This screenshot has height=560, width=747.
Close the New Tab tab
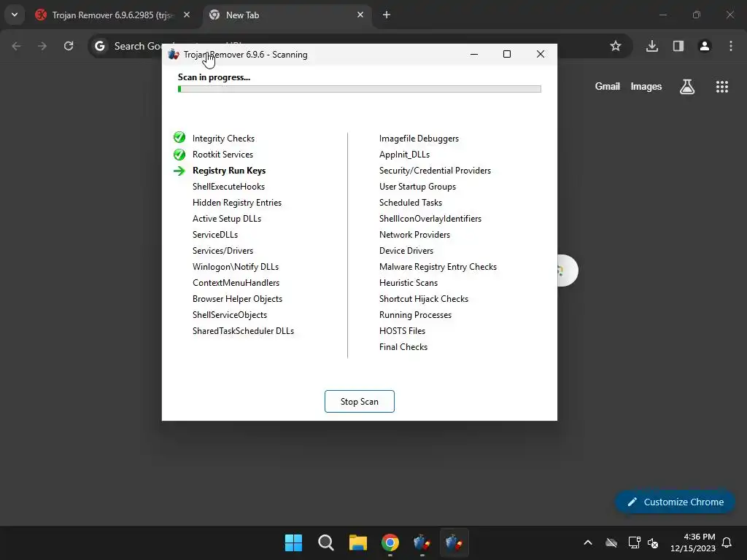click(x=360, y=15)
